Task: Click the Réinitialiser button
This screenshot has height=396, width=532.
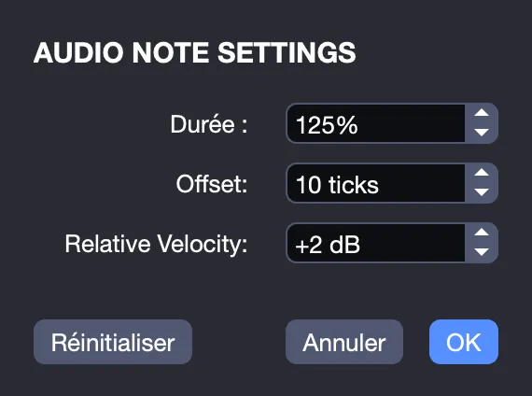Action: [x=113, y=342]
